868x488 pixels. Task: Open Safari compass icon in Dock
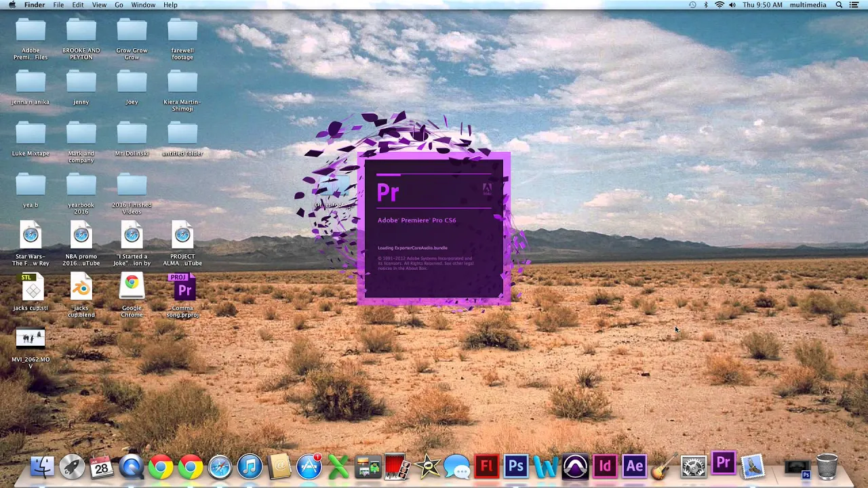(220, 467)
